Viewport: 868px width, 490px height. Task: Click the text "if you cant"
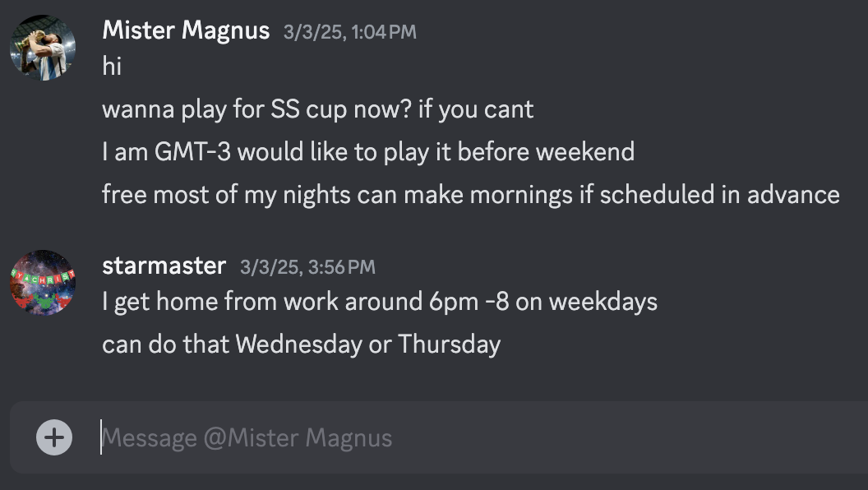coord(476,109)
